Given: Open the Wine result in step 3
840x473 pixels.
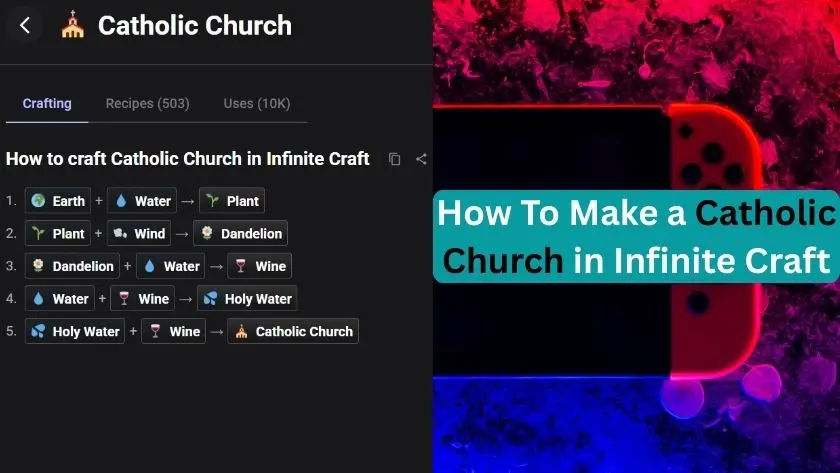Looking at the screenshot, I should (x=260, y=266).
